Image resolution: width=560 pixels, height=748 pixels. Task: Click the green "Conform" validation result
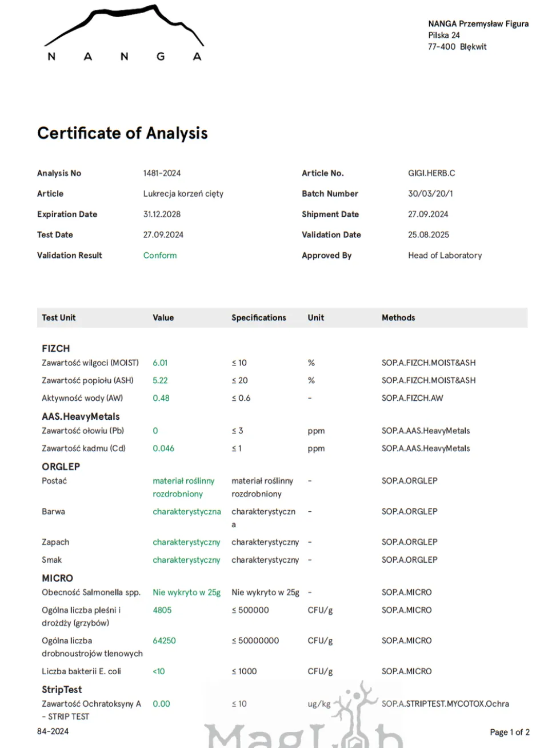pos(160,256)
